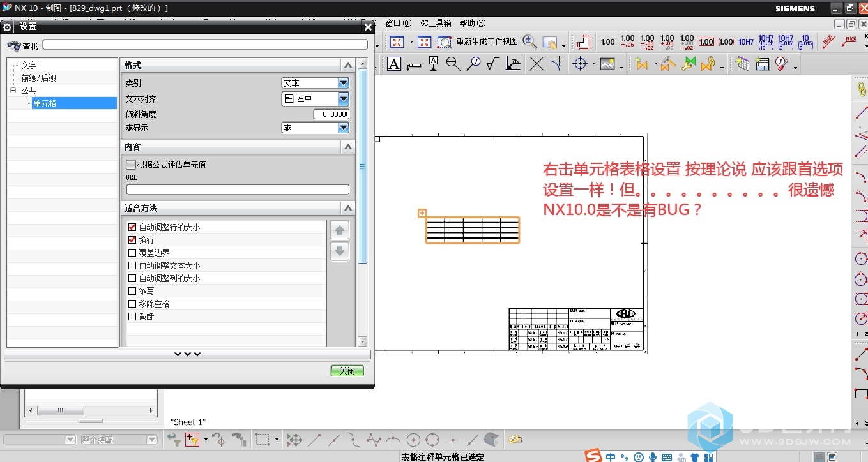Viewport: 868px width, 462px height.
Task: Check '根据公式评估单元值' checkbox
Action: point(131,165)
